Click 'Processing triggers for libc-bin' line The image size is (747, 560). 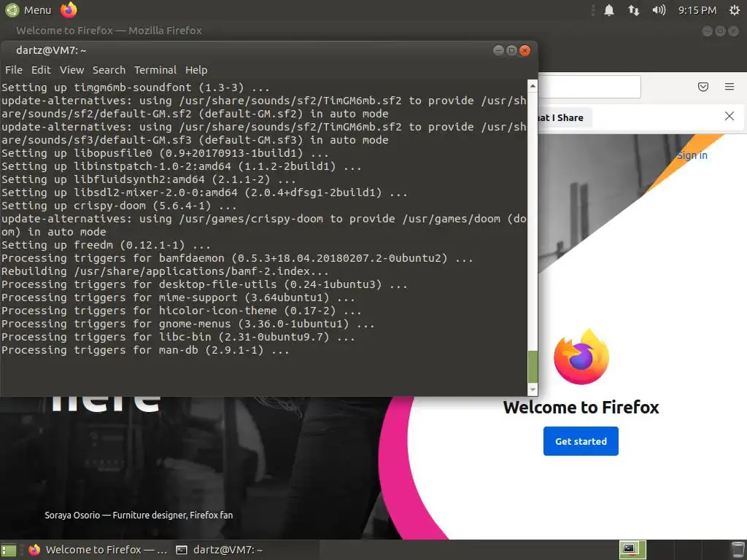coord(178,337)
